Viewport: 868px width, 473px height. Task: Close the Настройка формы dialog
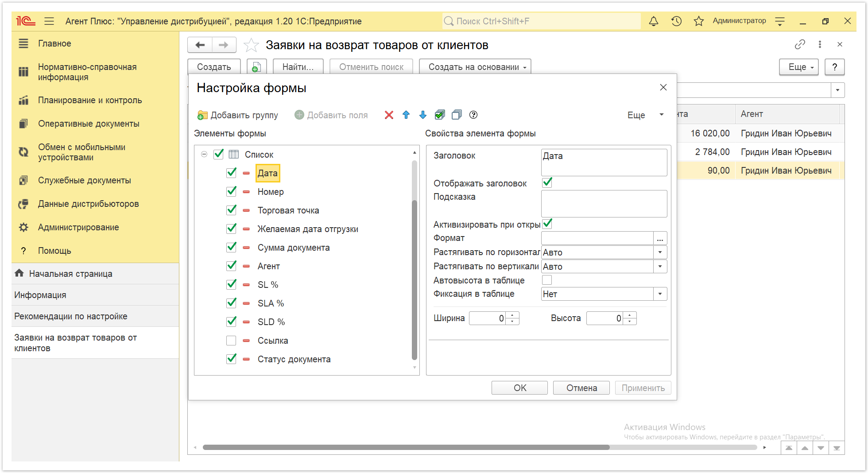663,87
